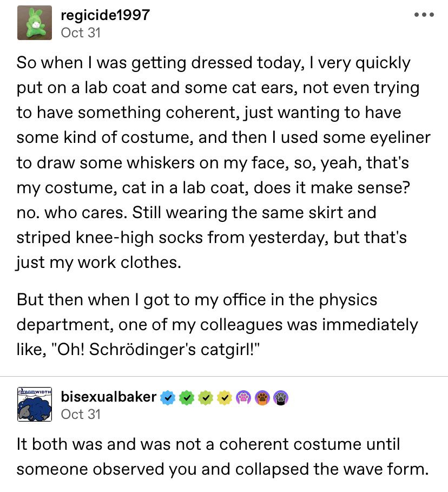Click the first paragraph about the costume

[x=223, y=163]
